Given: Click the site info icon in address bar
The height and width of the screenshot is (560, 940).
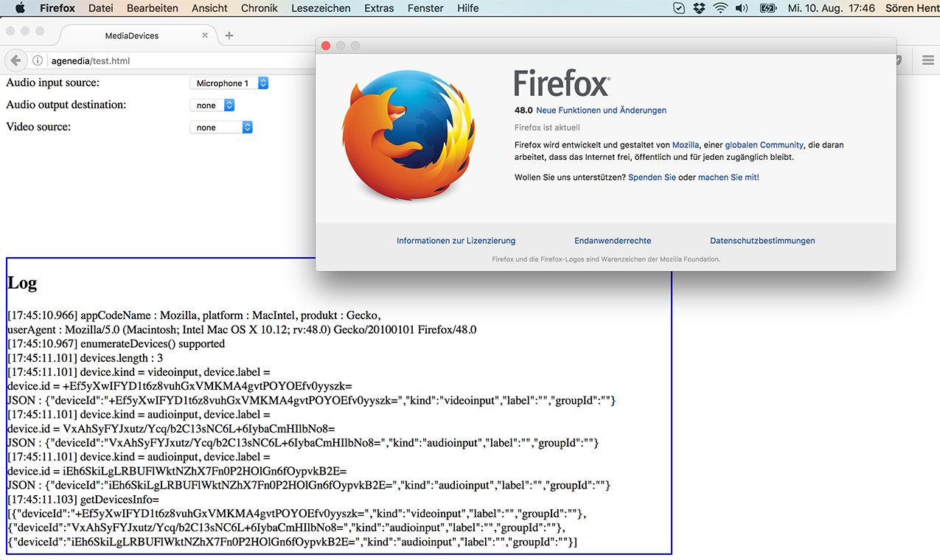Looking at the screenshot, I should pyautogui.click(x=38, y=61).
